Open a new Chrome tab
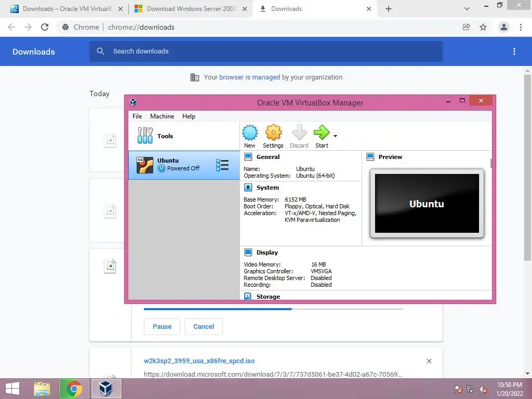Screen dimensions: 532x399 tap(389, 9)
